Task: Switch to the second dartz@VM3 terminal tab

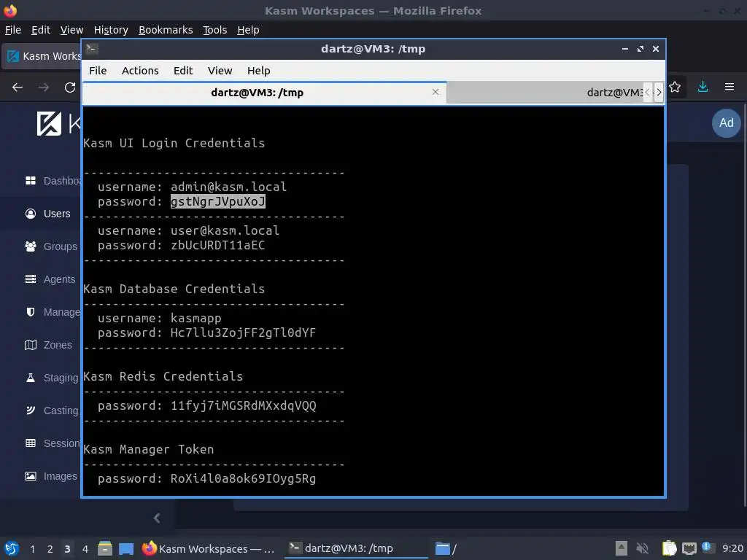Action: point(546,93)
